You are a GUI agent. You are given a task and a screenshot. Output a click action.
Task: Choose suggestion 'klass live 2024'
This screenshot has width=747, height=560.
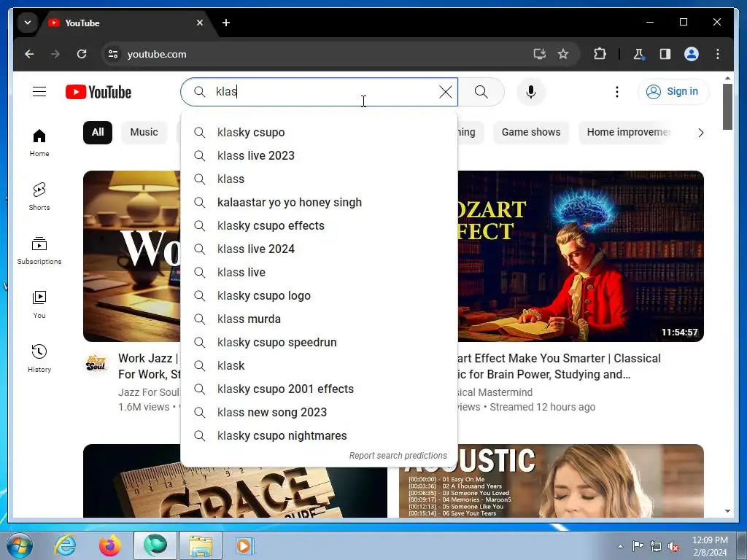pyautogui.click(x=320, y=249)
